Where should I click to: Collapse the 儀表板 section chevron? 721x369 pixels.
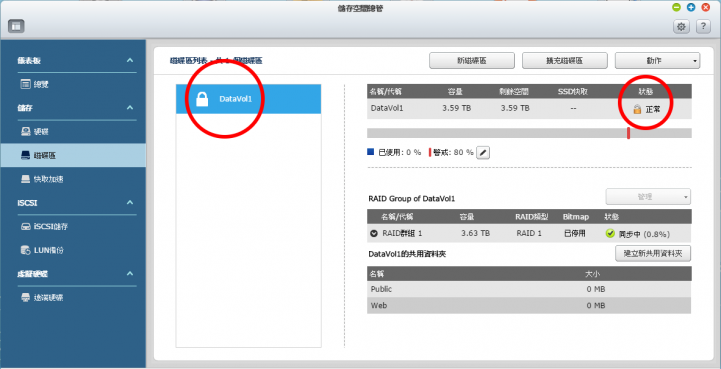point(130,60)
